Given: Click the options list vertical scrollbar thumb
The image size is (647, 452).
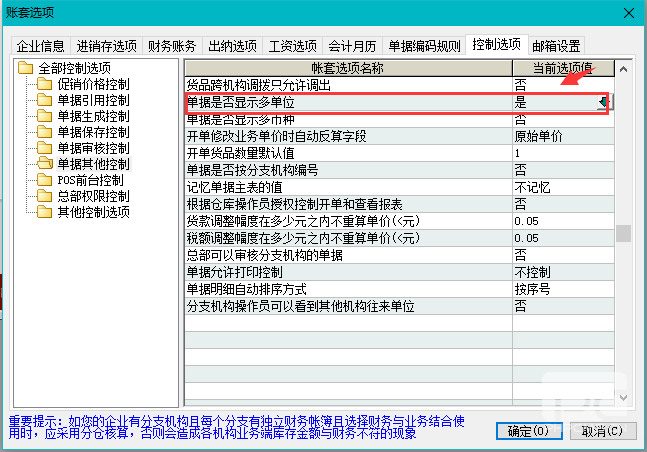Looking at the screenshot, I should click(623, 234).
